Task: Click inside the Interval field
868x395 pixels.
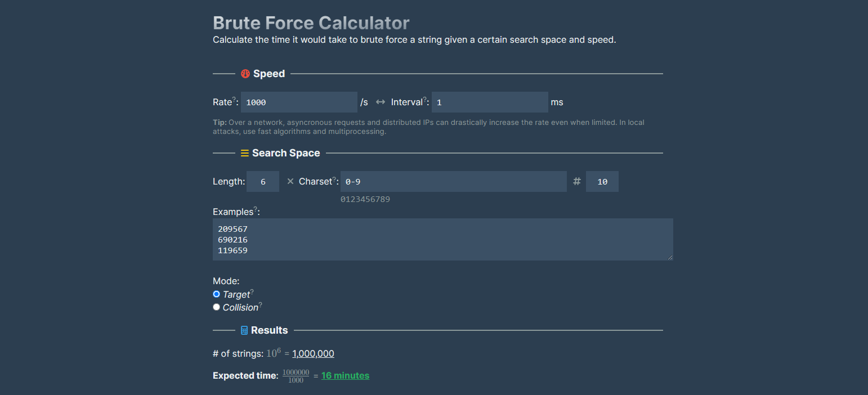Action: [x=489, y=102]
